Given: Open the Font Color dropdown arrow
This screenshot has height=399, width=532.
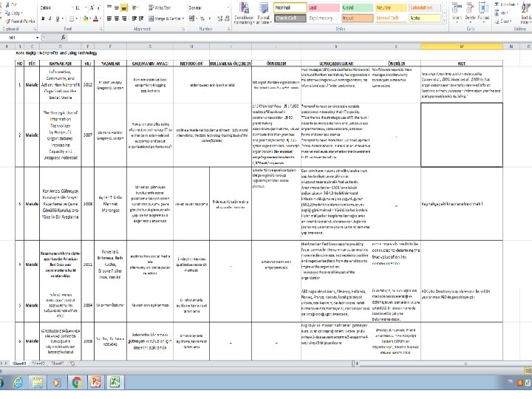Looking at the screenshot, I should (x=100, y=18).
